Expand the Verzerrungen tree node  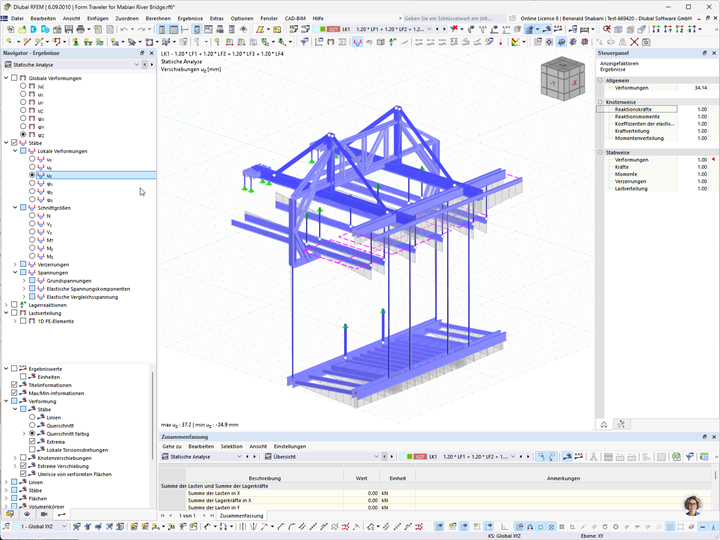[15, 264]
